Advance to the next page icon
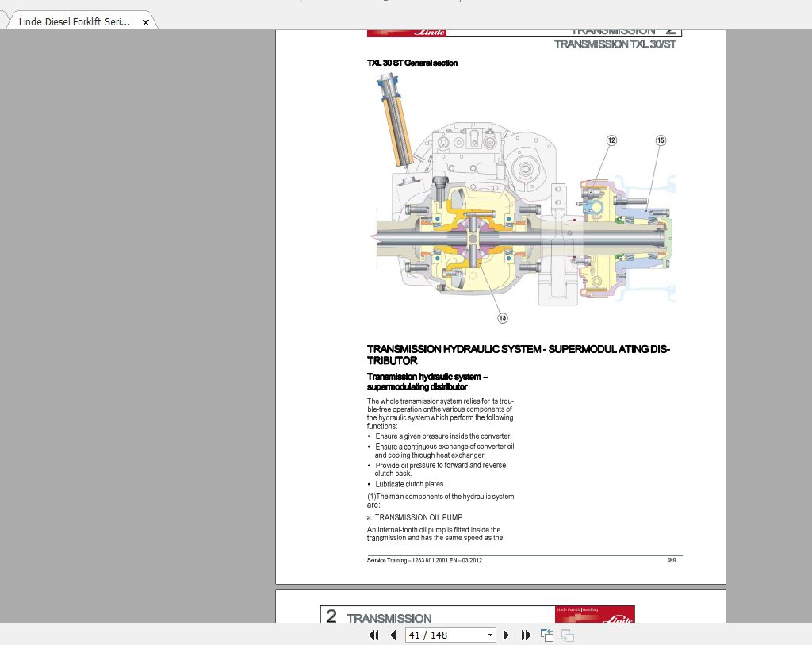812x645 pixels. pos(507,635)
